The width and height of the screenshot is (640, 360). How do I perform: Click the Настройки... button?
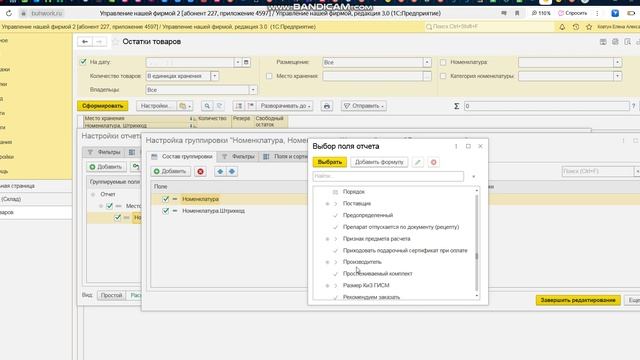pyautogui.click(x=156, y=106)
